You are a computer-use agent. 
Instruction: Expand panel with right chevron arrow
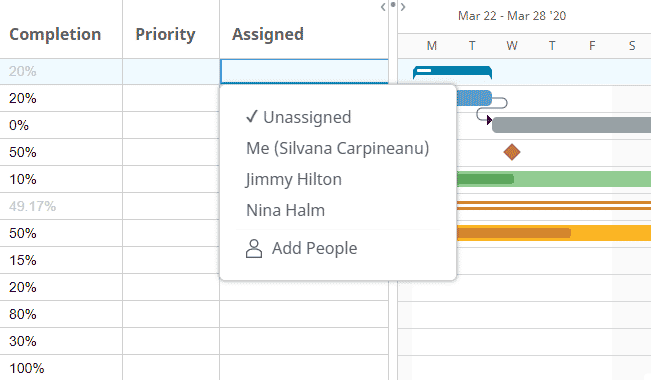[403, 7]
